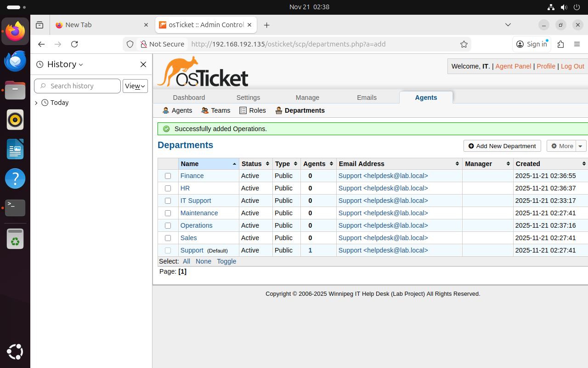Click Sign in button in toolbar
The width and height of the screenshot is (588, 368).
[531, 44]
